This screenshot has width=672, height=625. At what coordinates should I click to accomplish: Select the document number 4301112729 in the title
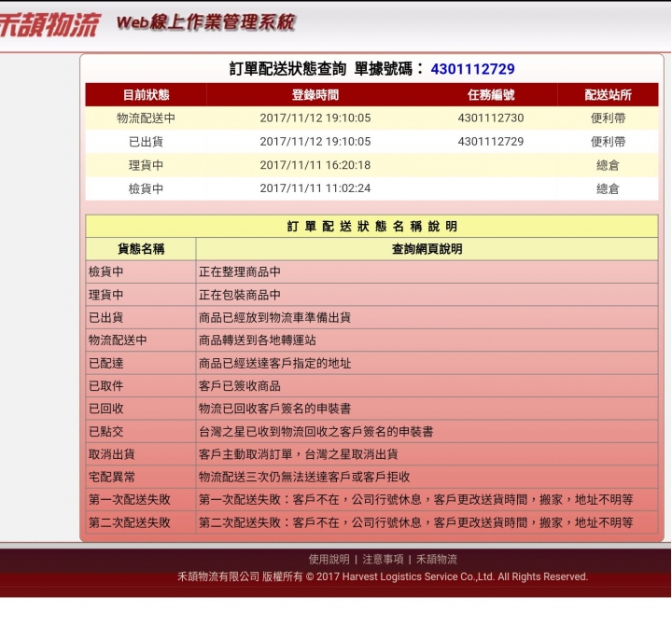click(x=472, y=69)
